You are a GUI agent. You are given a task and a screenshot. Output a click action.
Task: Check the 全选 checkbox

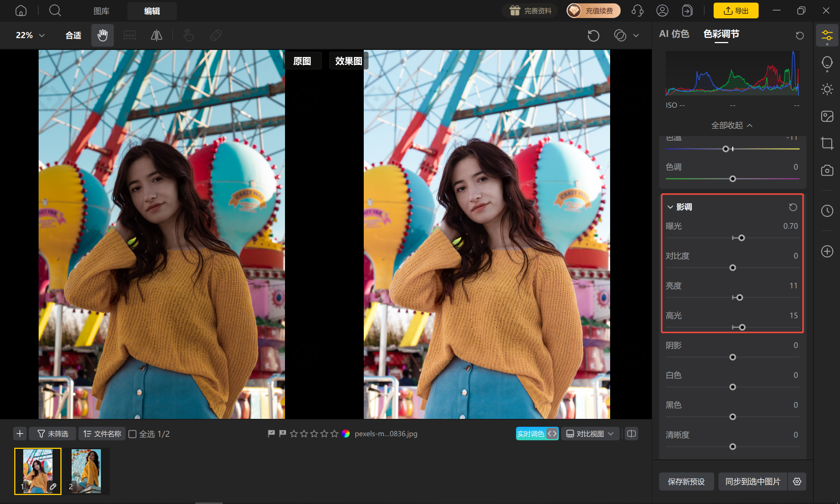coord(132,434)
